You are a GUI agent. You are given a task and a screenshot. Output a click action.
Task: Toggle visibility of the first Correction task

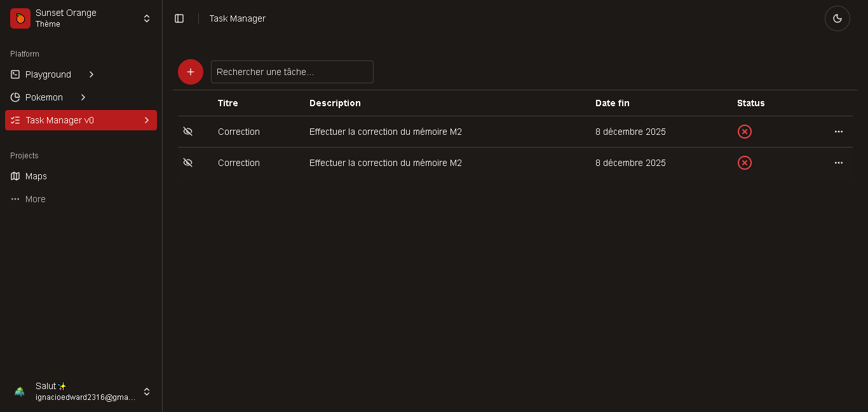[187, 132]
